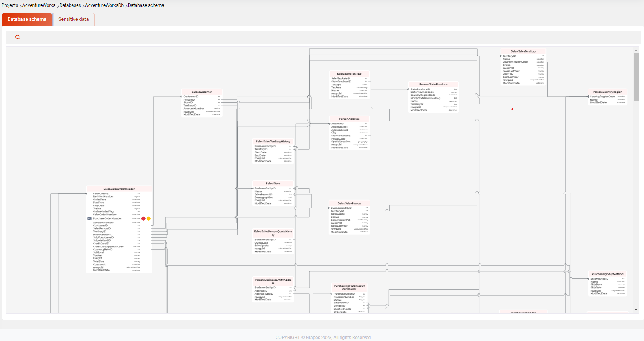The width and height of the screenshot is (644, 341).
Task: Click EndDate column in Sales.SalesTerritoryHistory
Action: click(x=260, y=155)
